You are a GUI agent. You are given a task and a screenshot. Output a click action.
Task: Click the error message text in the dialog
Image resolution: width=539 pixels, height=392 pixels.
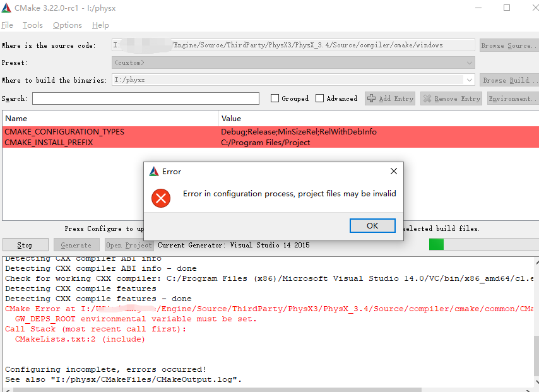pyautogui.click(x=290, y=194)
